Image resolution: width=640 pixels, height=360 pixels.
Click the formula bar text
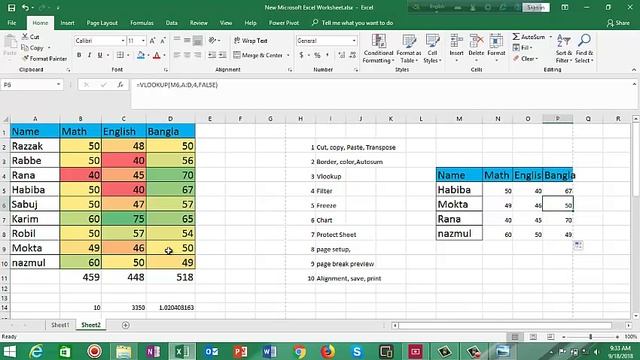177,85
